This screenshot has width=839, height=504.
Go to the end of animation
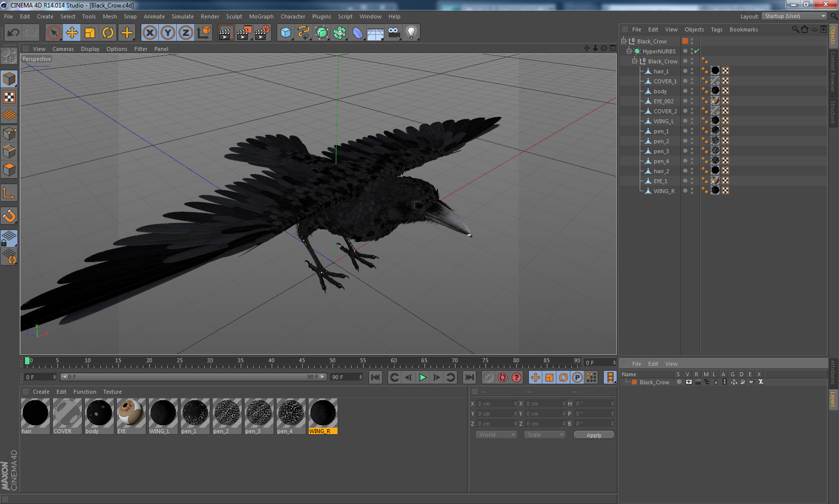(x=469, y=377)
